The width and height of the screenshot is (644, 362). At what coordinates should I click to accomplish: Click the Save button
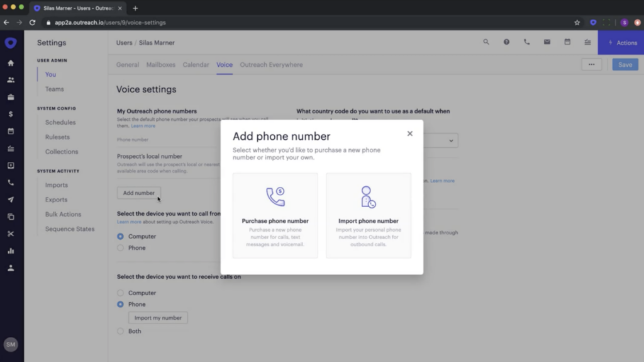pyautogui.click(x=625, y=65)
